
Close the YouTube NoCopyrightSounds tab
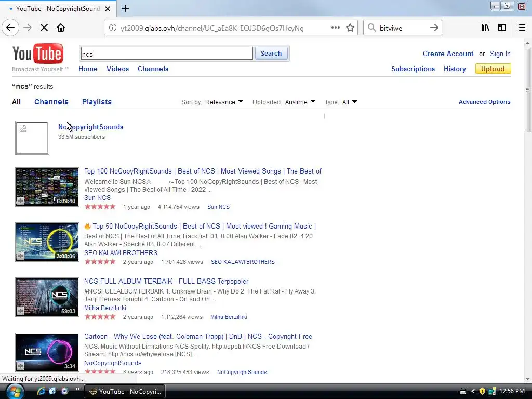108,9
